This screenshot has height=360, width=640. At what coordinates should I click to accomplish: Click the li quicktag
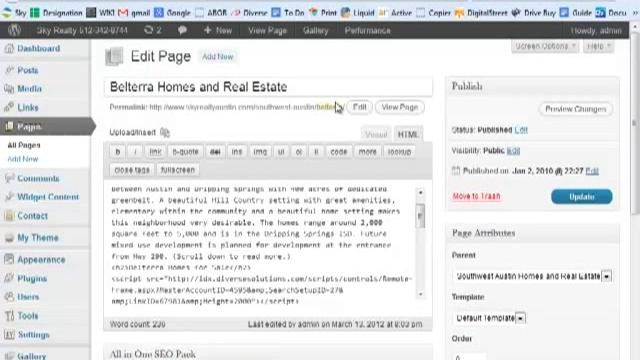coord(316,152)
